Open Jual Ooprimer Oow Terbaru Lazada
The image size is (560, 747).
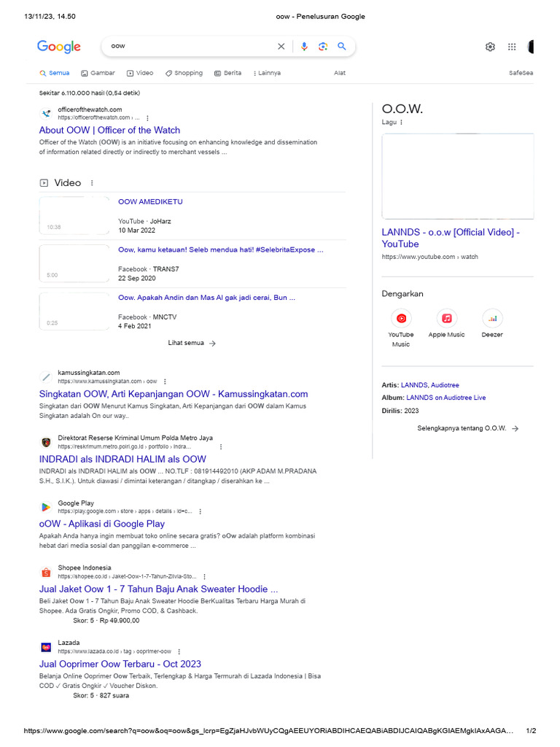tap(120, 664)
